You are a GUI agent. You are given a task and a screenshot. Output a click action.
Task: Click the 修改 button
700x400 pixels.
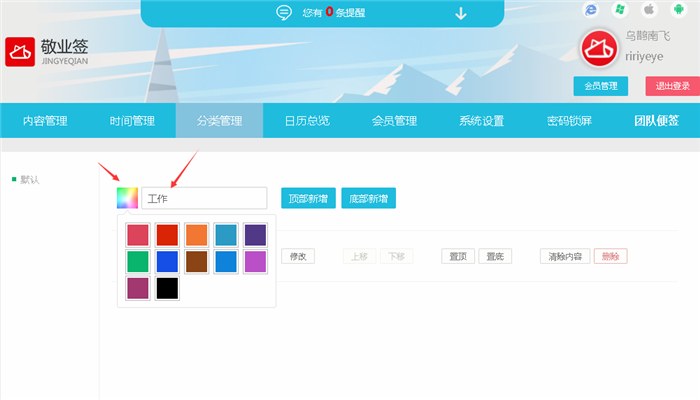(x=298, y=256)
